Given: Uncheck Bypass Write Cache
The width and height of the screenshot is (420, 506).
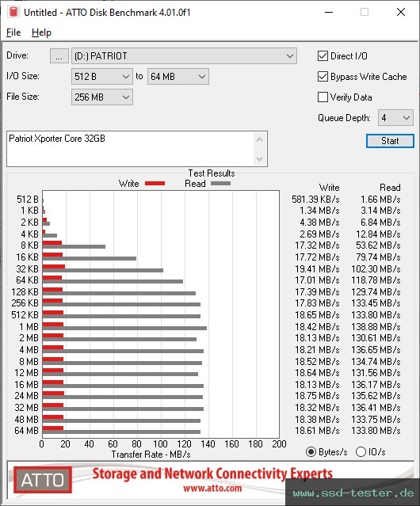Looking at the screenshot, I should pos(323,77).
